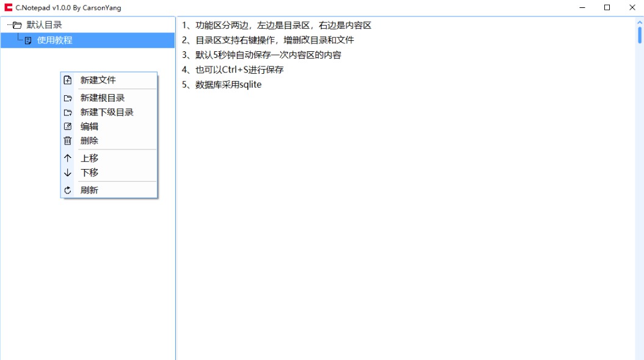644x360 pixels.
Task: Click the edit pencil icon
Action: [68, 126]
